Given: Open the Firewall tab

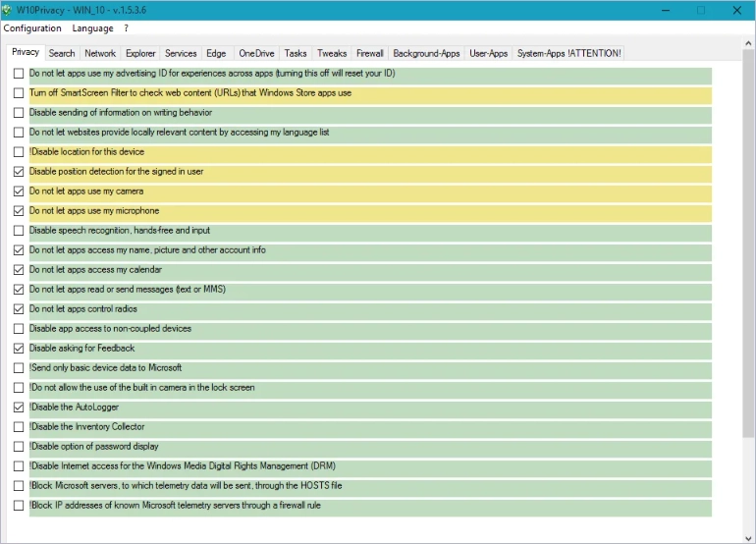Looking at the screenshot, I should click(x=370, y=53).
